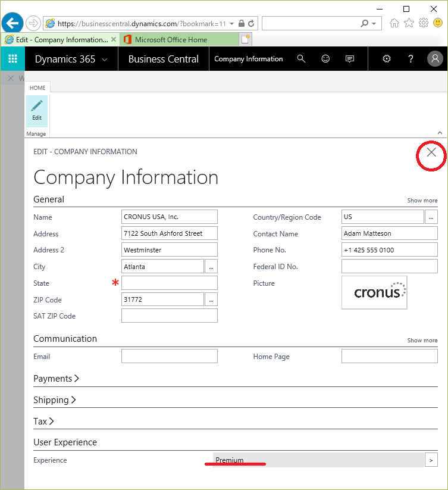The image size is (448, 490).
Task: Refresh the page with the reload icon
Action: tap(251, 23)
